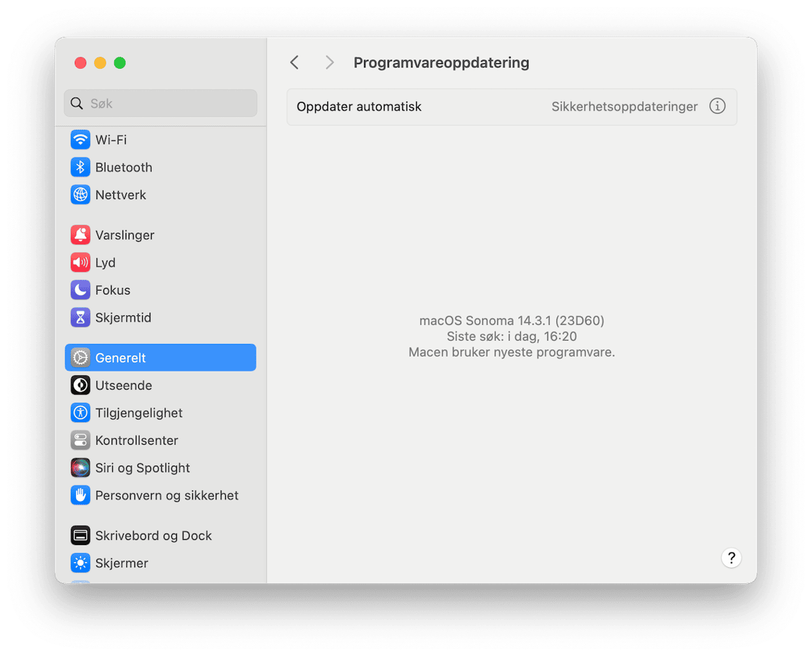Screen dimensions: 812x656
Task: Open Fokus moon icon
Action: pyautogui.click(x=80, y=290)
